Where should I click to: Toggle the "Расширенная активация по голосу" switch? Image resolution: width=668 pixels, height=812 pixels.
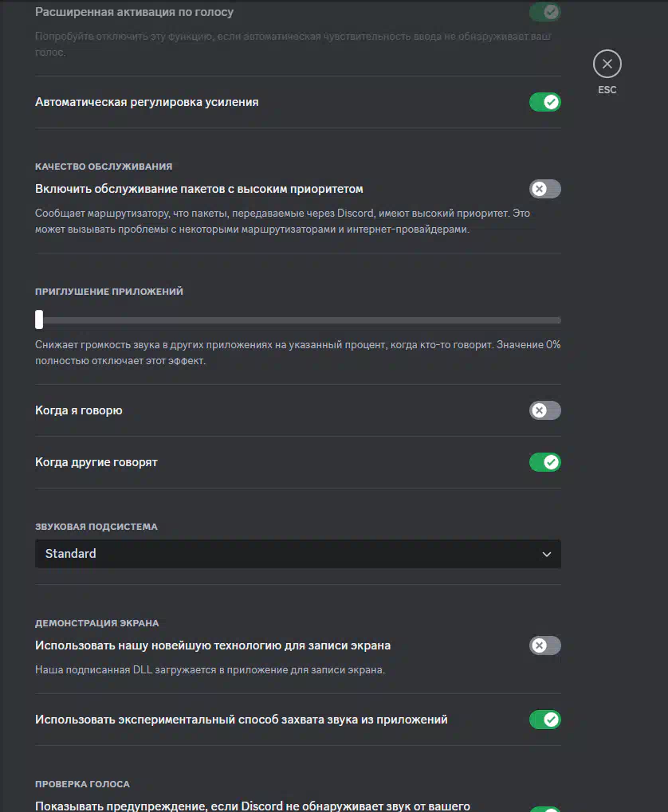545,12
